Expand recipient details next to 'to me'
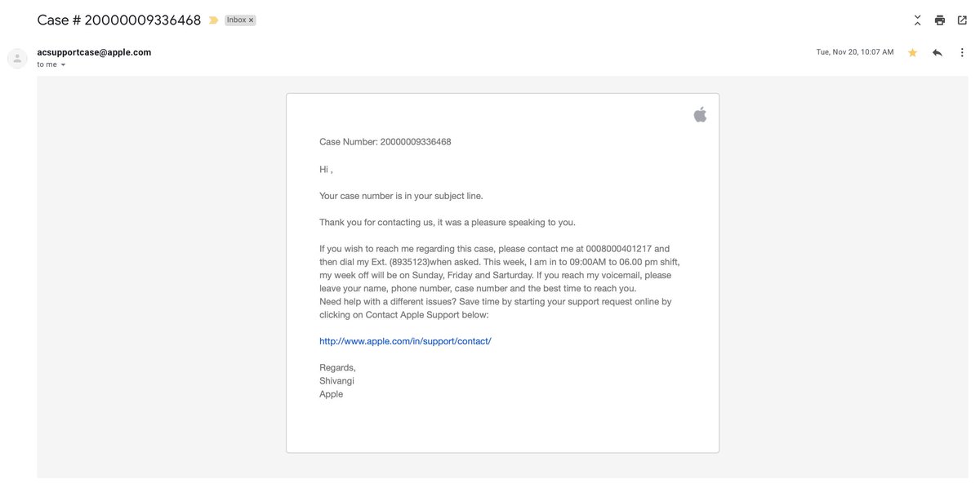980x488 pixels. coord(63,64)
